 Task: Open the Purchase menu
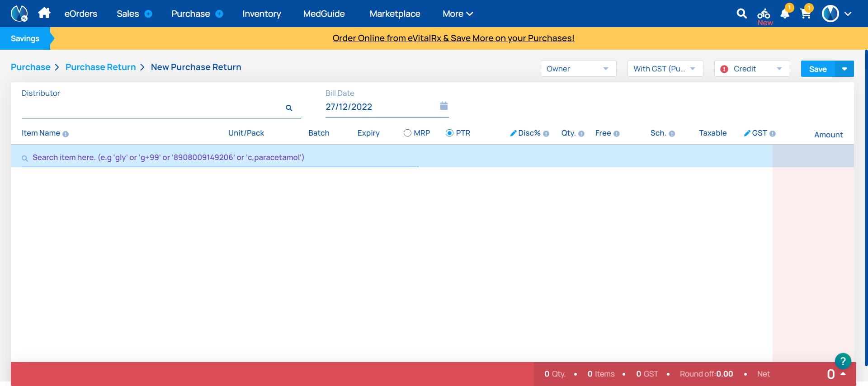pos(190,14)
